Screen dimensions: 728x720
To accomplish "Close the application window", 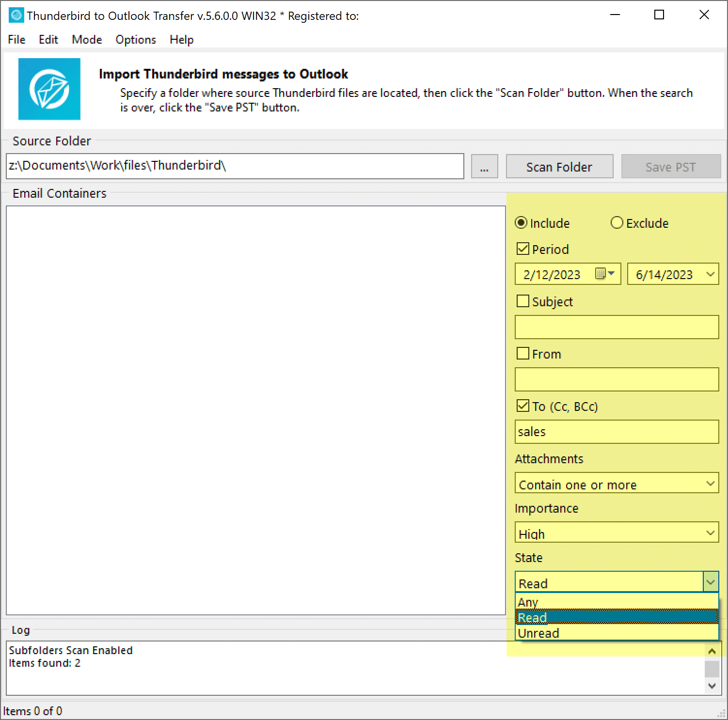I will point(704,15).
